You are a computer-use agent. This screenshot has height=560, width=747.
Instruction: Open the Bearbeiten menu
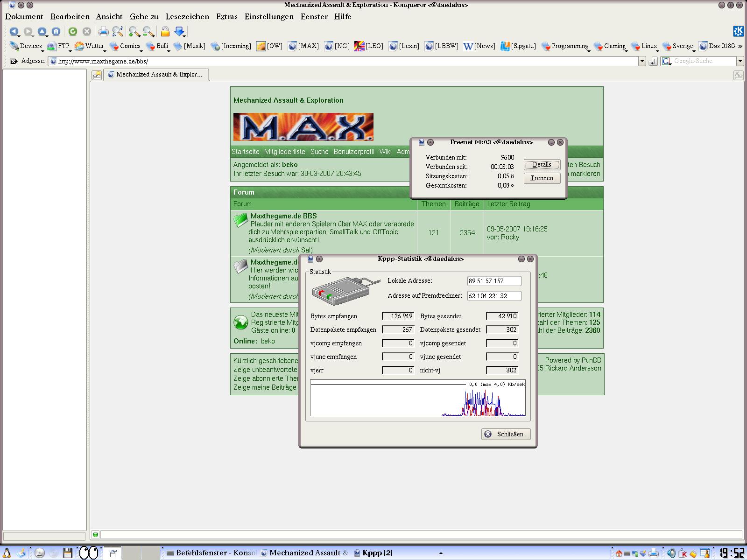pyautogui.click(x=70, y=16)
